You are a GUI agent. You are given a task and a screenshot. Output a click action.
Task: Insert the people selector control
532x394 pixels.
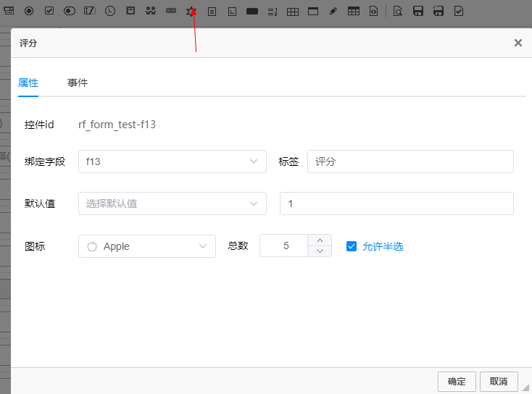pyautogui.click(x=151, y=11)
